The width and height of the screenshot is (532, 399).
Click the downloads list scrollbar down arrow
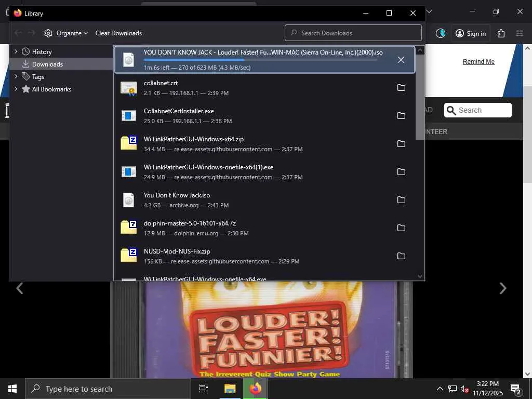pyautogui.click(x=420, y=276)
